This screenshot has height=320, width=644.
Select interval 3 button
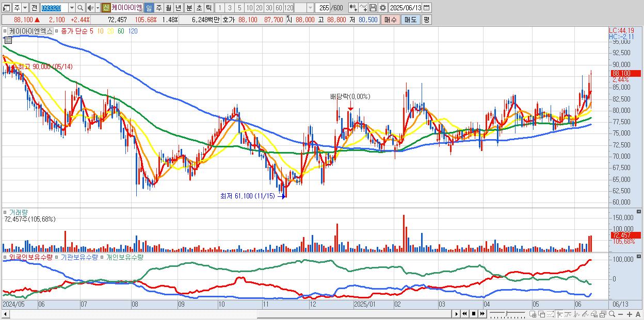tap(230, 8)
